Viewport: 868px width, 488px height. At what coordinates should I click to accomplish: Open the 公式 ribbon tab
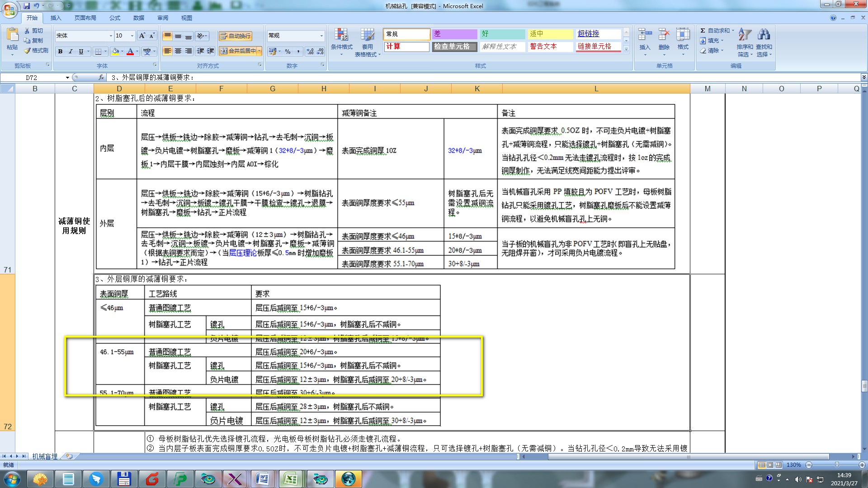[x=115, y=18]
